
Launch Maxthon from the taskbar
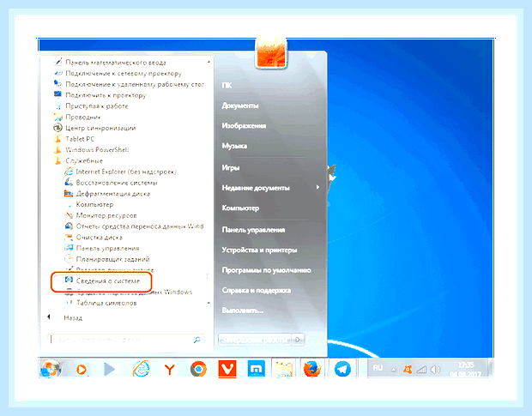256,369
